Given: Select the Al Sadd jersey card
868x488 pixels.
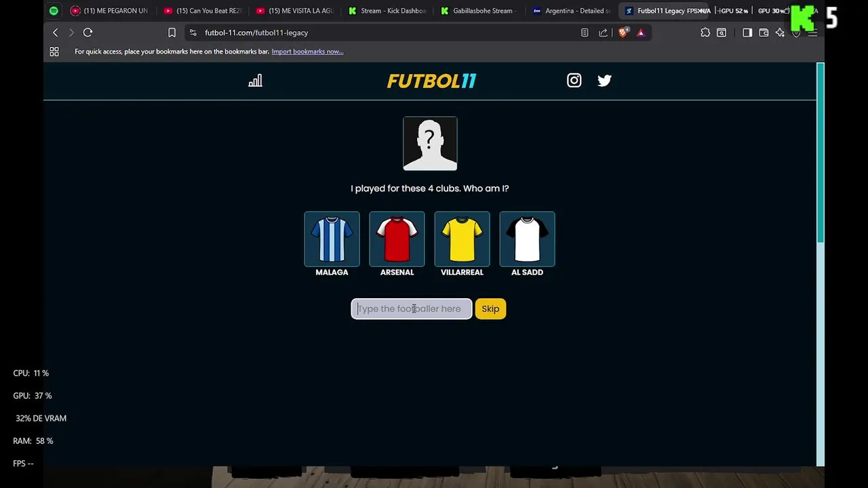Looking at the screenshot, I should tap(527, 239).
